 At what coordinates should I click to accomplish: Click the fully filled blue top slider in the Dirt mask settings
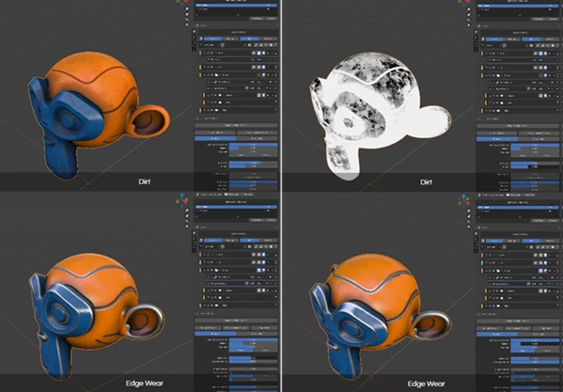(x=535, y=145)
